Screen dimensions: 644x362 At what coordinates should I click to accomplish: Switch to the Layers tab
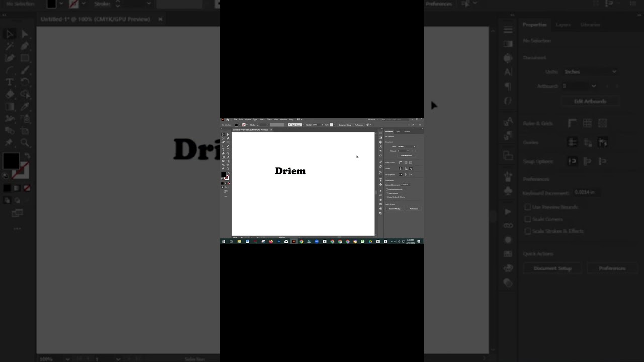pos(398,131)
